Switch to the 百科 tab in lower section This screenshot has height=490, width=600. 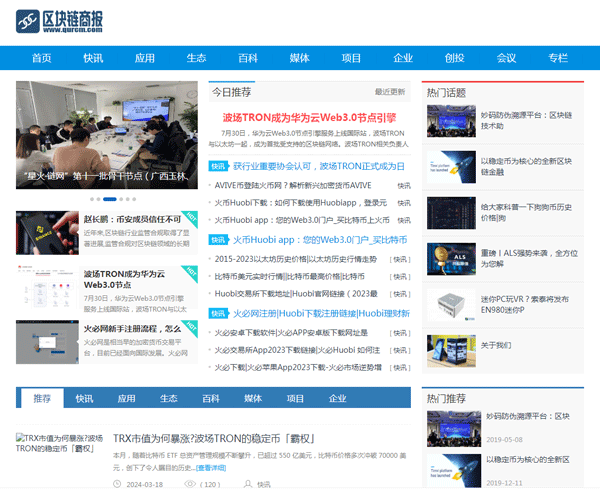[x=211, y=399]
